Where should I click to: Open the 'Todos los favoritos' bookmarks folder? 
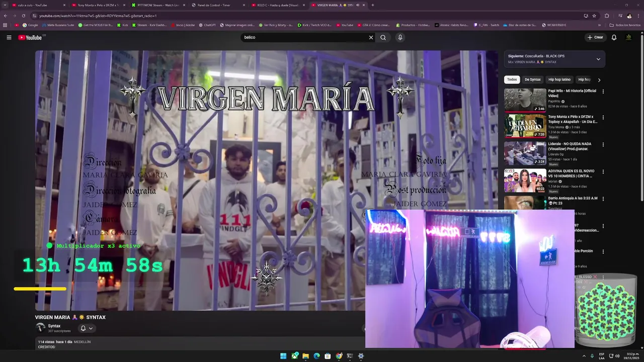point(625,25)
